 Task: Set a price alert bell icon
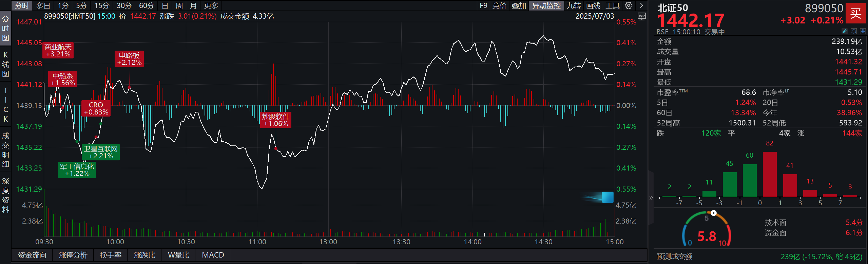coord(854,31)
